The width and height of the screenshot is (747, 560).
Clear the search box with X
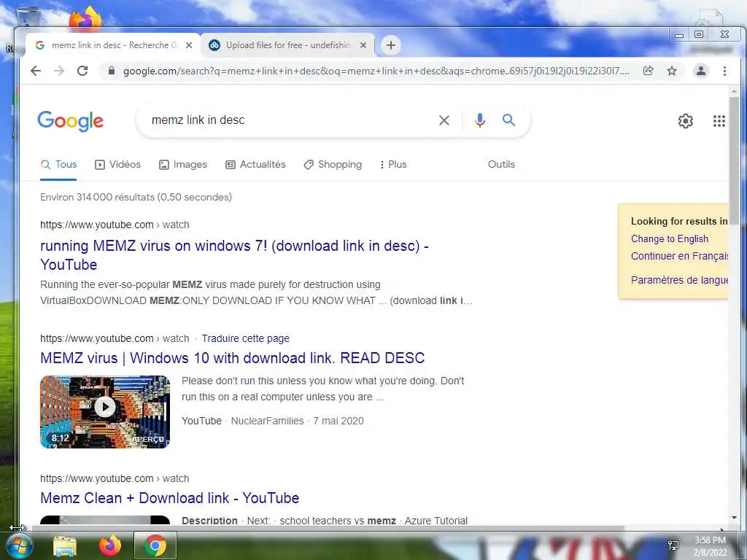(444, 120)
